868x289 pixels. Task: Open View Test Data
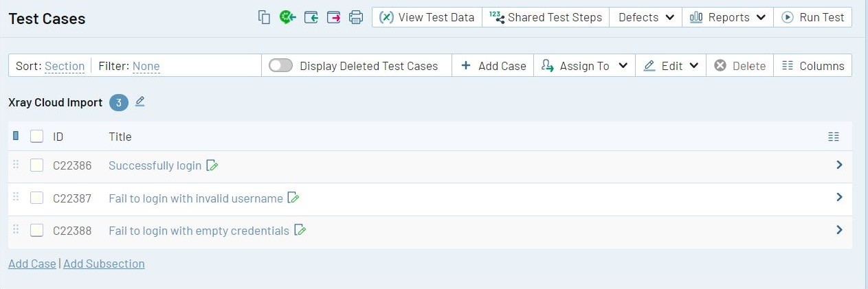427,17
